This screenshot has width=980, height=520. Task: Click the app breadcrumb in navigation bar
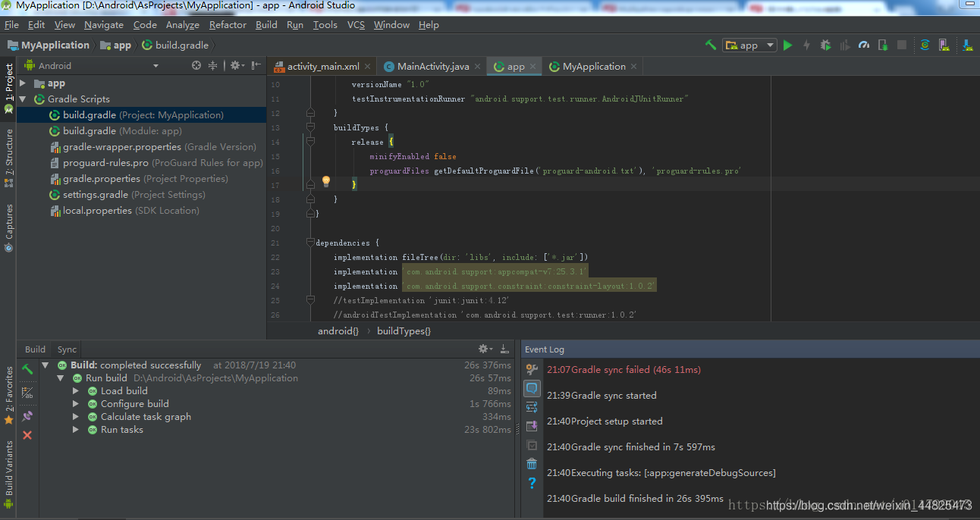point(115,45)
